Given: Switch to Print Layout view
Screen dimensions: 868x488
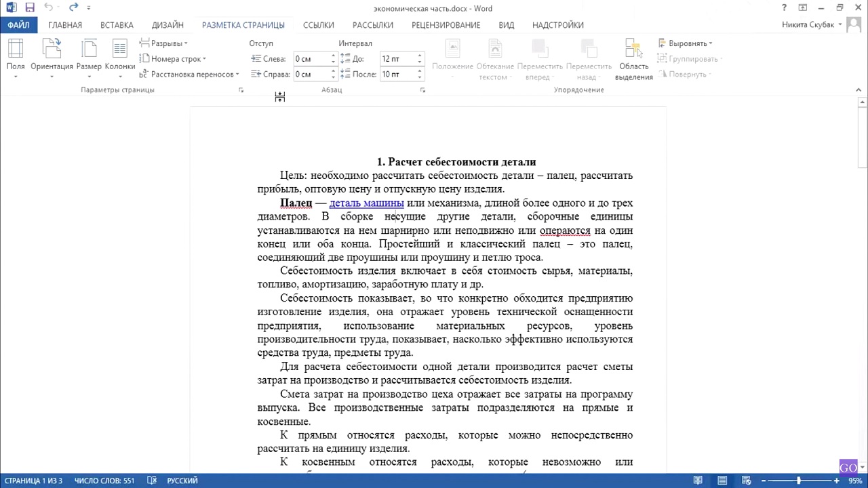Looking at the screenshot, I should click(723, 481).
